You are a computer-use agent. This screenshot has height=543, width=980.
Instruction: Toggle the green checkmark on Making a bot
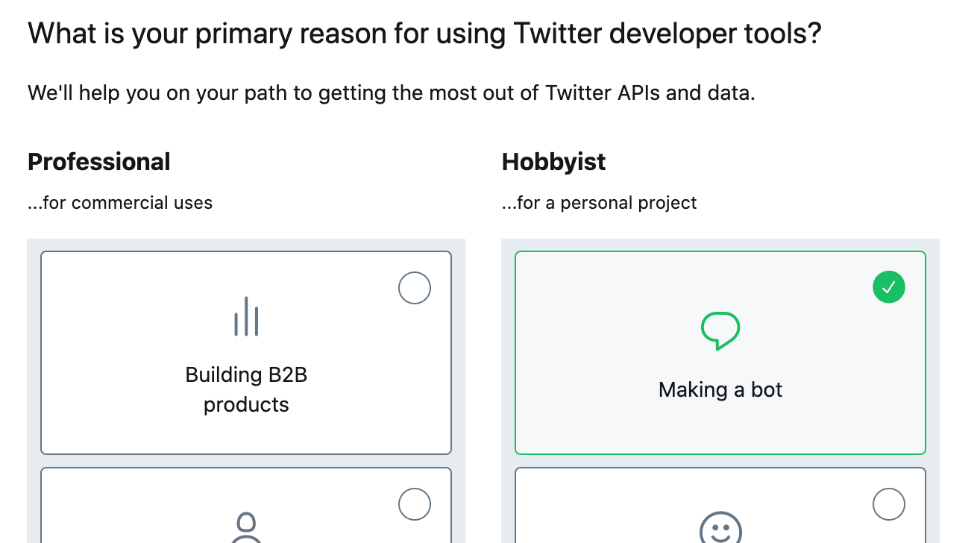[x=889, y=288]
